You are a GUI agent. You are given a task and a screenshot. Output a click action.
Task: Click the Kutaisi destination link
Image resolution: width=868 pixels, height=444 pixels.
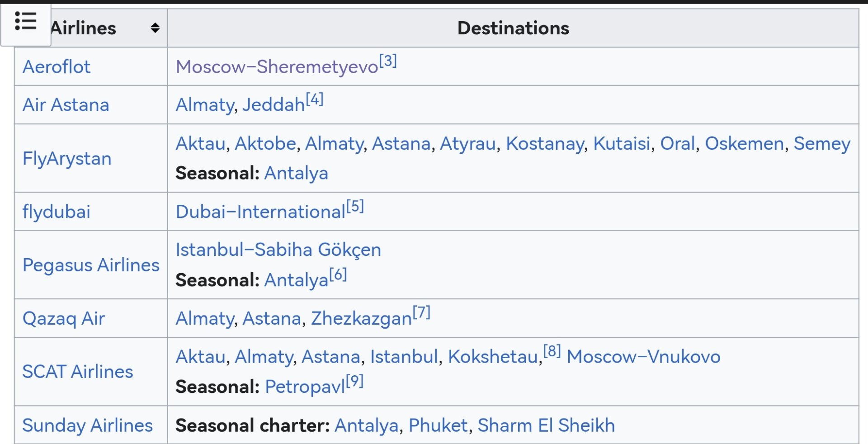tap(622, 144)
